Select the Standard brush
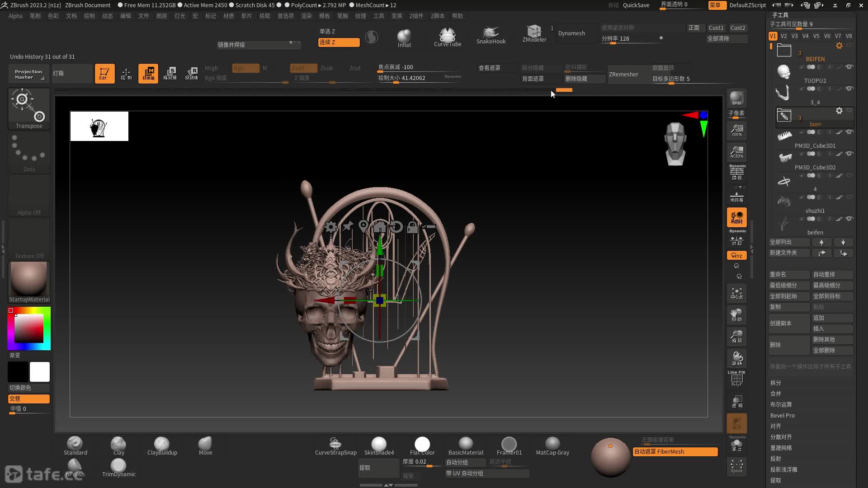The height and width of the screenshot is (488, 868). pos(75,446)
